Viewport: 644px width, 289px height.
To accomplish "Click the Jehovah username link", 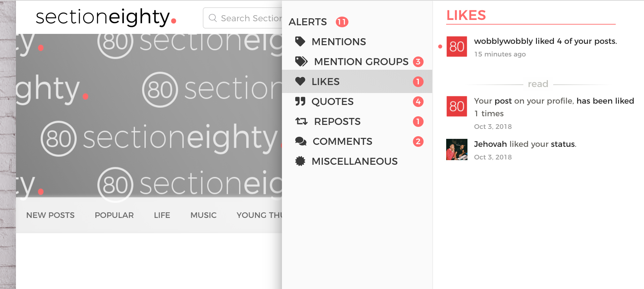I will pyautogui.click(x=490, y=144).
